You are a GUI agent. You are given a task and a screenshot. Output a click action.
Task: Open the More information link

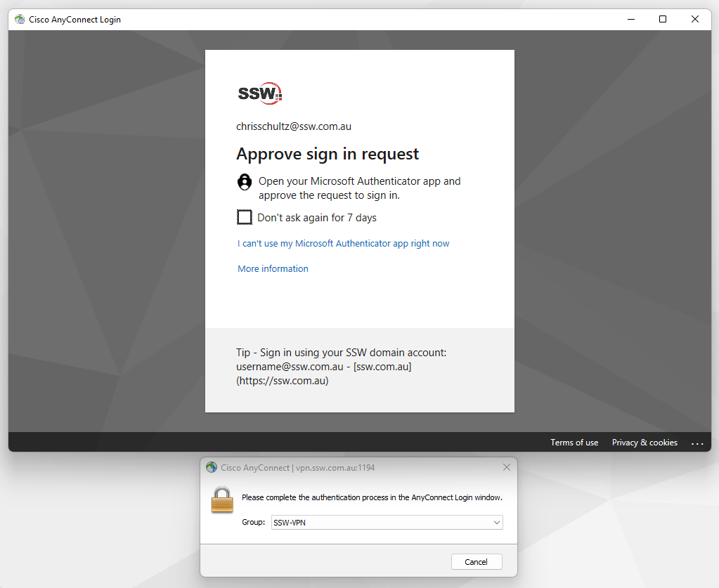point(273,269)
